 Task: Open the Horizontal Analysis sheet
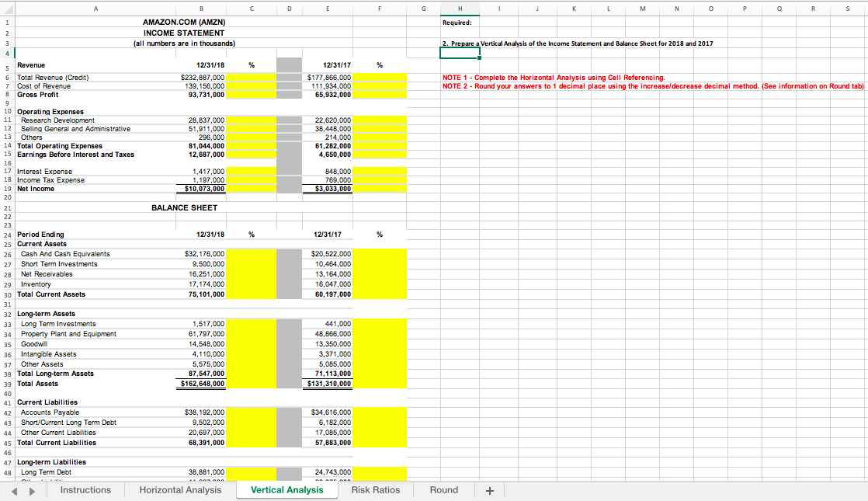[179, 490]
